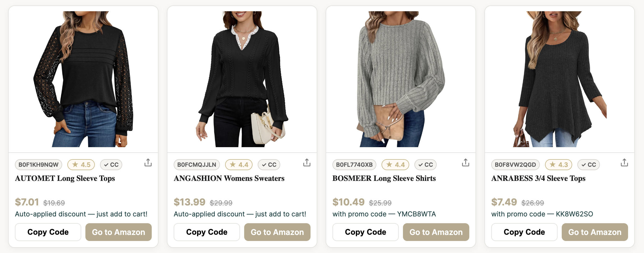
Task: Share the BOSMEER Long Sleeve Shirts deal
Action: click(466, 163)
